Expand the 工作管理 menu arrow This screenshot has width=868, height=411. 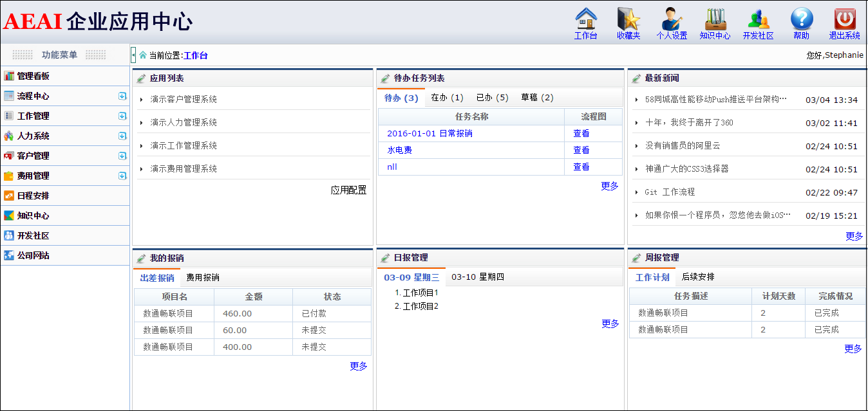[122, 116]
